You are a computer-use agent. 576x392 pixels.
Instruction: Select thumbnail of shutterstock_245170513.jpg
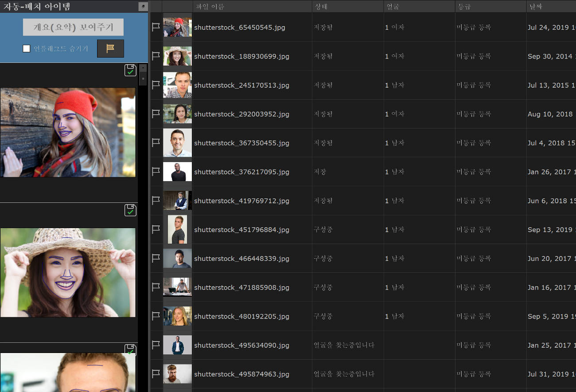(177, 85)
